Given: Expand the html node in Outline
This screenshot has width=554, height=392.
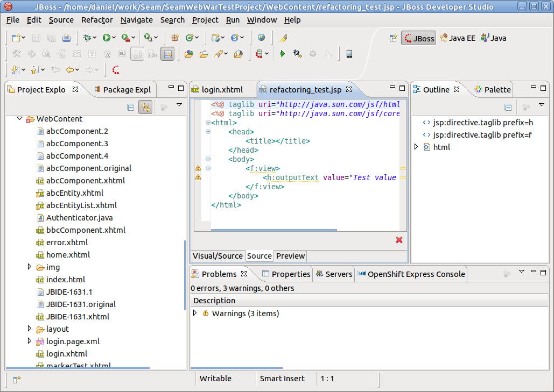Looking at the screenshot, I should point(416,147).
